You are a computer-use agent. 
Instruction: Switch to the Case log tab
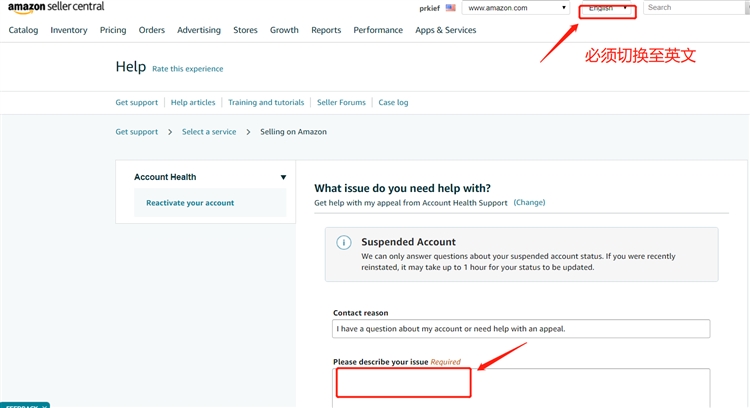393,102
